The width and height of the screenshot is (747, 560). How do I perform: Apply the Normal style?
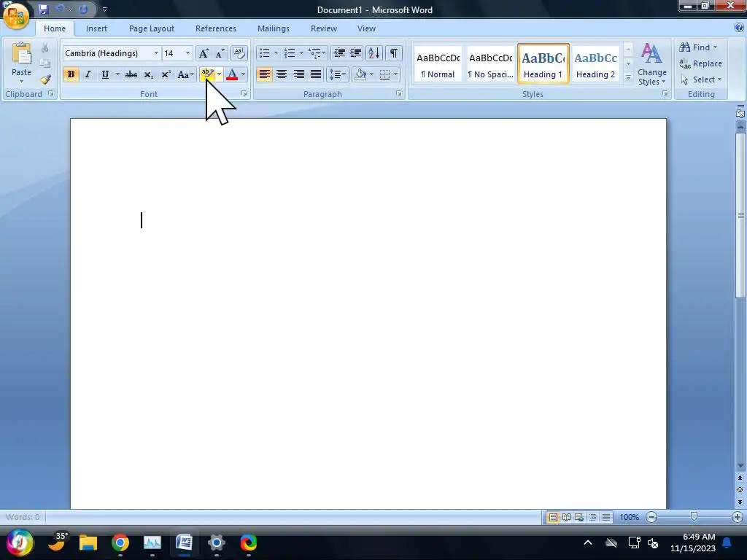[x=438, y=64]
